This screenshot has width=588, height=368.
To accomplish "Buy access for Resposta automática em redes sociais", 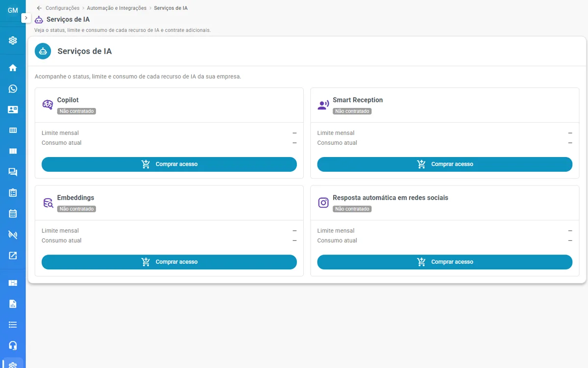I will pos(444,262).
